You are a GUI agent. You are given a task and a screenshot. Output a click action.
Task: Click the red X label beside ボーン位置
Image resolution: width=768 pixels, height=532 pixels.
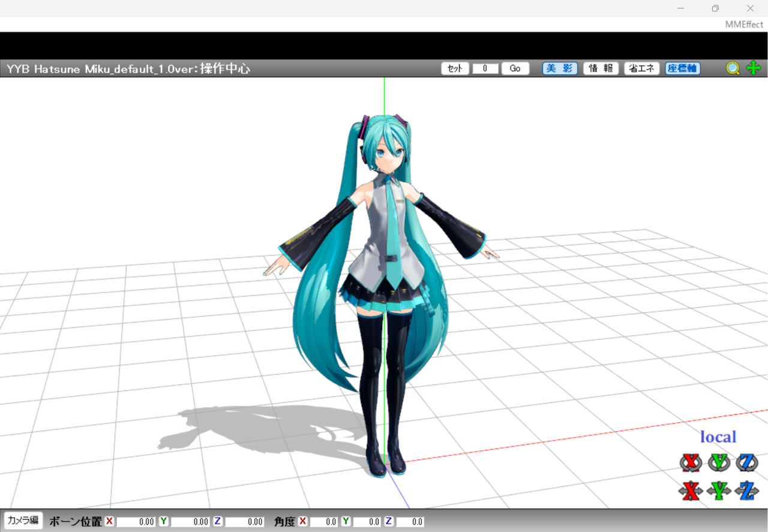[109, 521]
